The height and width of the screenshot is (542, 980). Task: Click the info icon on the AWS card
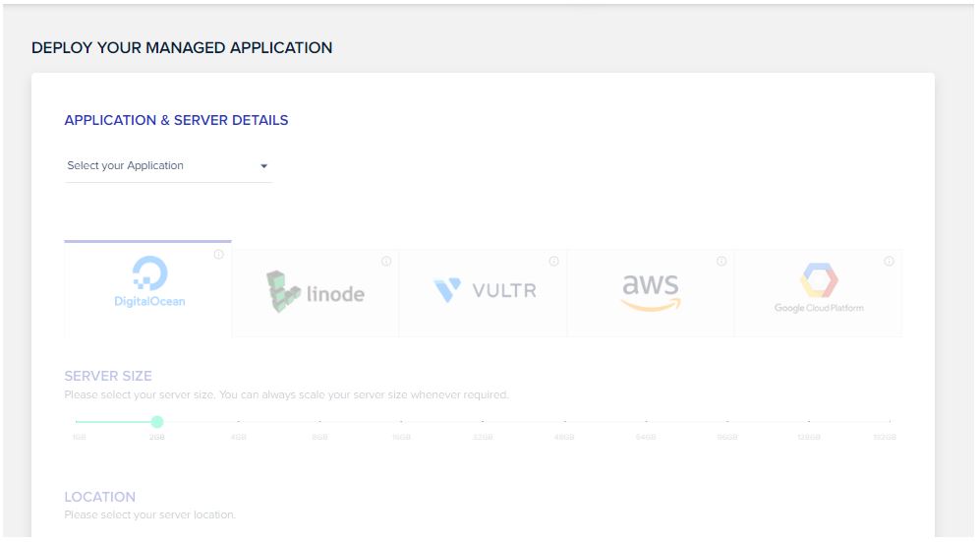click(x=721, y=262)
